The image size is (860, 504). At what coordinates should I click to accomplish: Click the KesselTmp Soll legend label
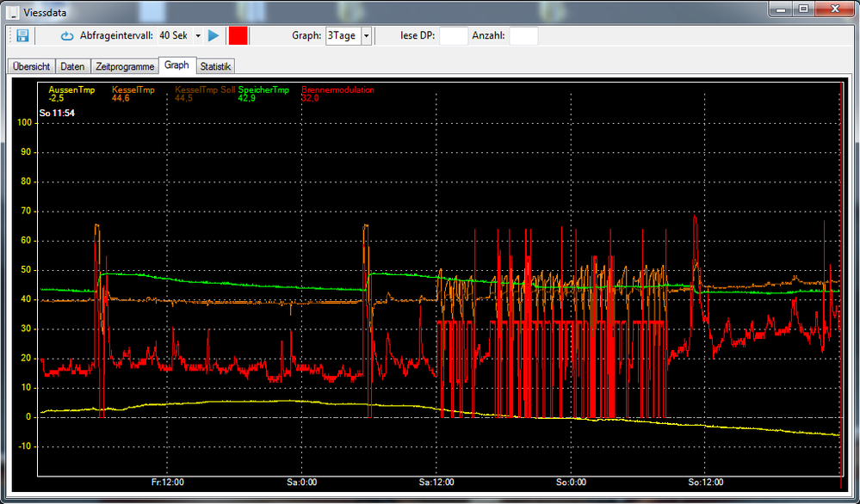205,89
